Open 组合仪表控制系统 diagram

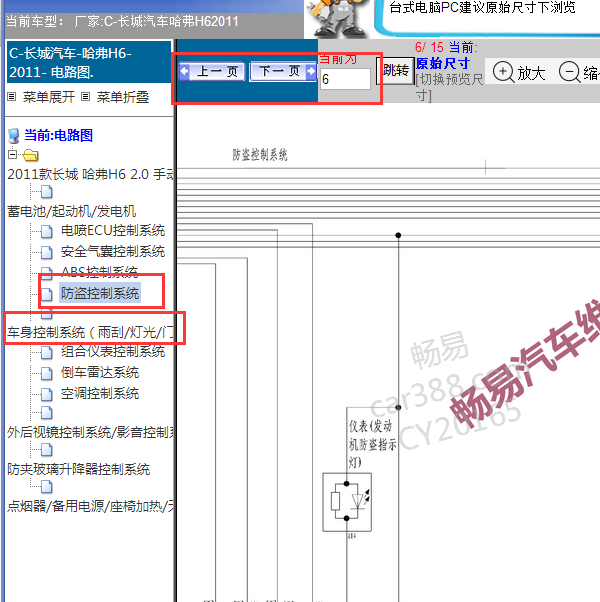tap(113, 351)
